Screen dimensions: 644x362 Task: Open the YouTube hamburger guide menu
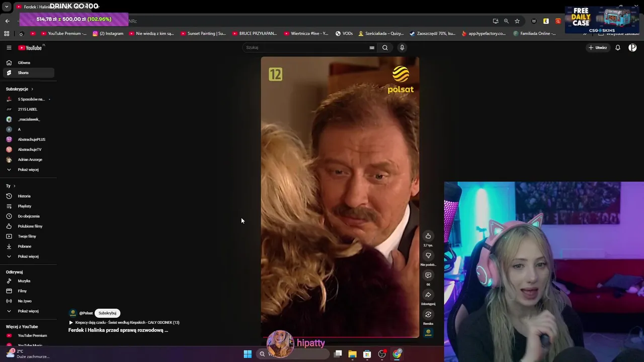click(9, 48)
